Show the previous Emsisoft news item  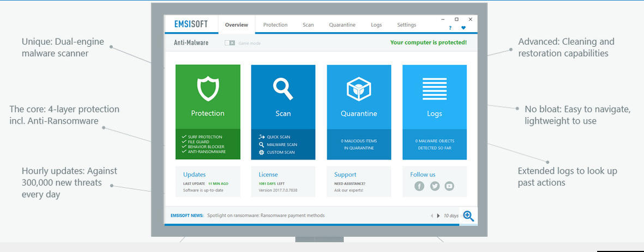[432, 216]
